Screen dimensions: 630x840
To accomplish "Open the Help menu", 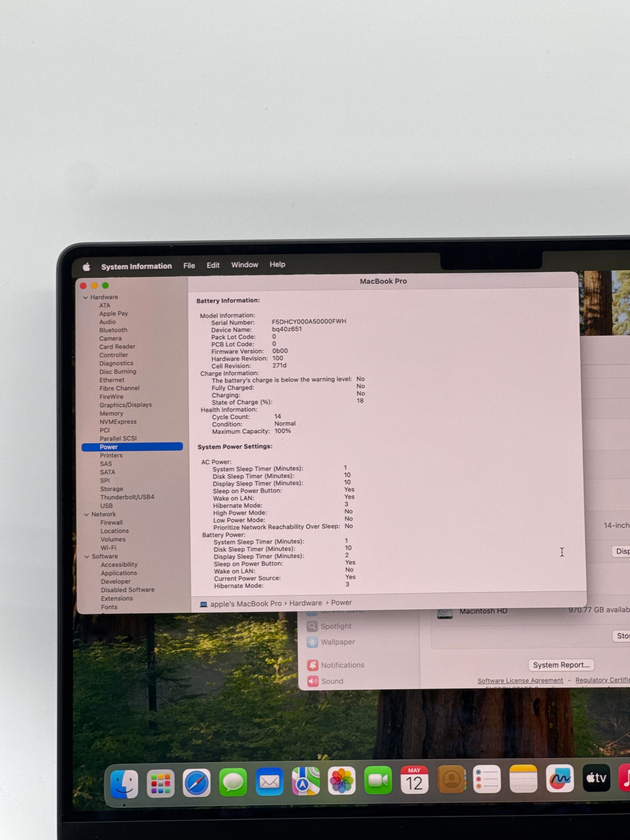I will (x=277, y=264).
